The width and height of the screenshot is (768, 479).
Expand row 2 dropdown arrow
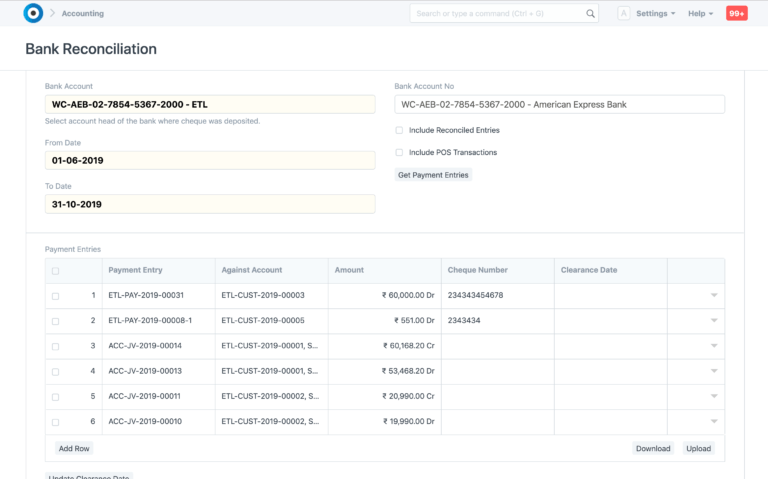[714, 321]
